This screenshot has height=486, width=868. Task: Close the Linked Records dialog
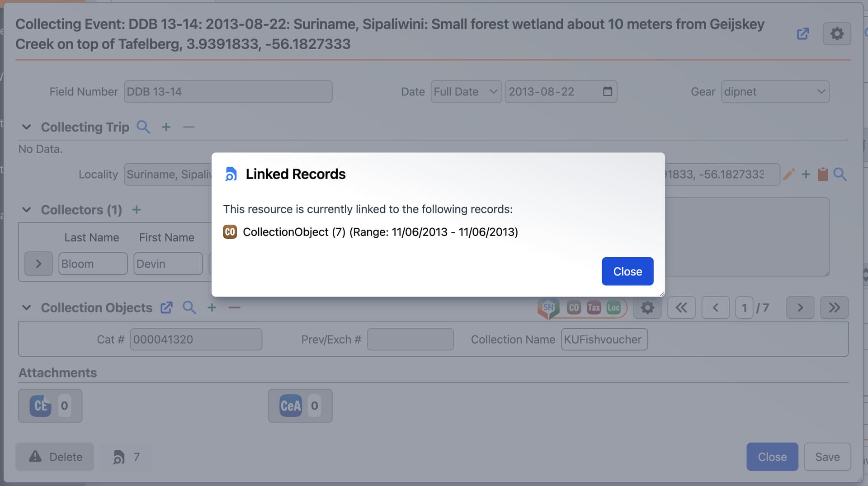pos(627,271)
